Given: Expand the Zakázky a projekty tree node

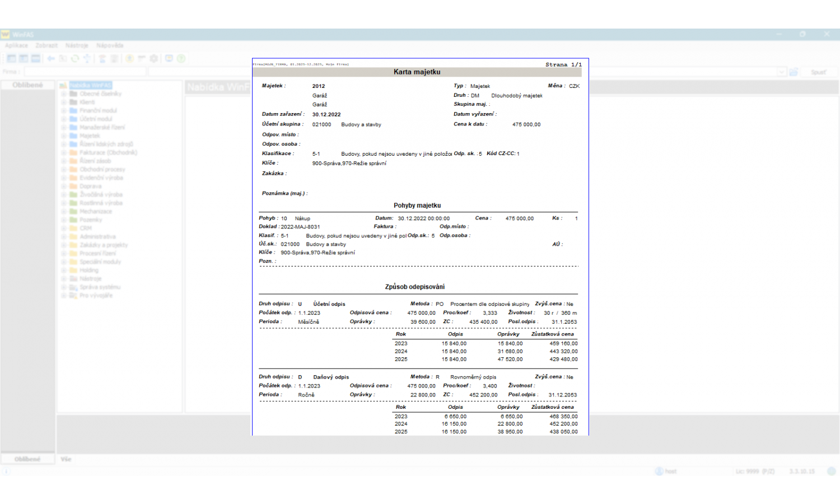Looking at the screenshot, I should (64, 245).
